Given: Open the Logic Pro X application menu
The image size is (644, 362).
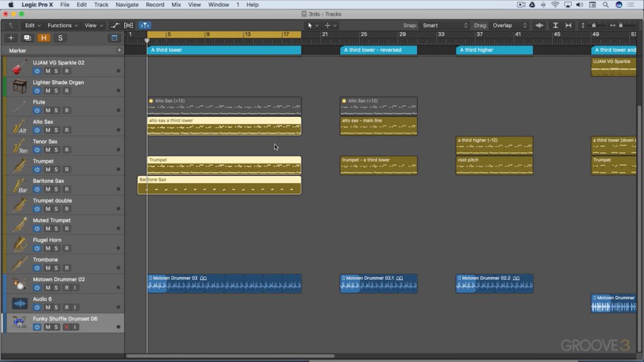Looking at the screenshot, I should [x=37, y=4].
